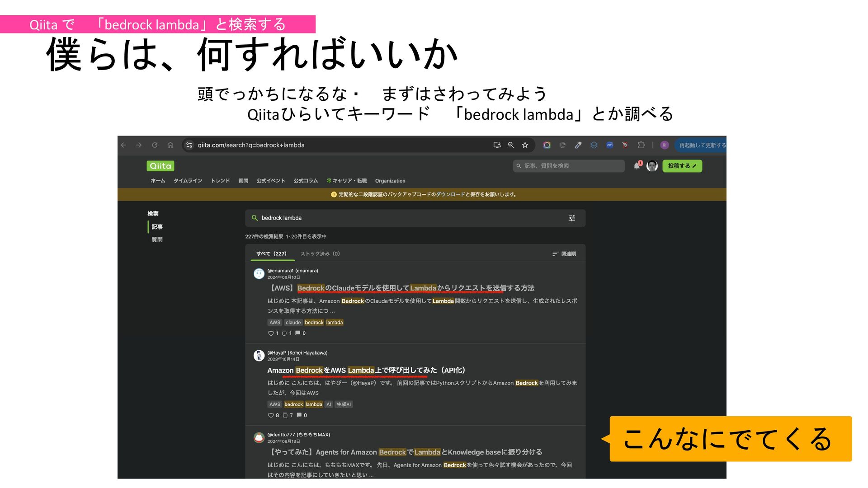Image resolution: width=868 pixels, height=488 pixels.
Task: Open search filter options icon
Action: 571,218
